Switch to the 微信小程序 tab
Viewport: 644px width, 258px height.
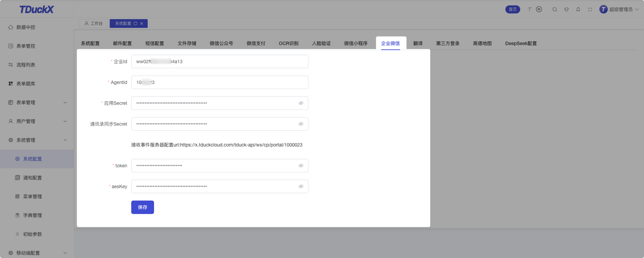click(x=356, y=43)
